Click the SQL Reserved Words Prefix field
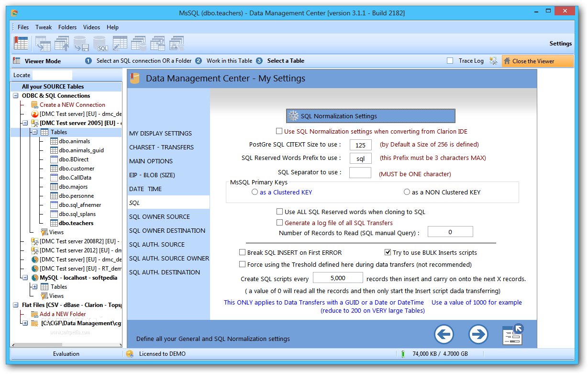This screenshot has height=374, width=588. 361,159
